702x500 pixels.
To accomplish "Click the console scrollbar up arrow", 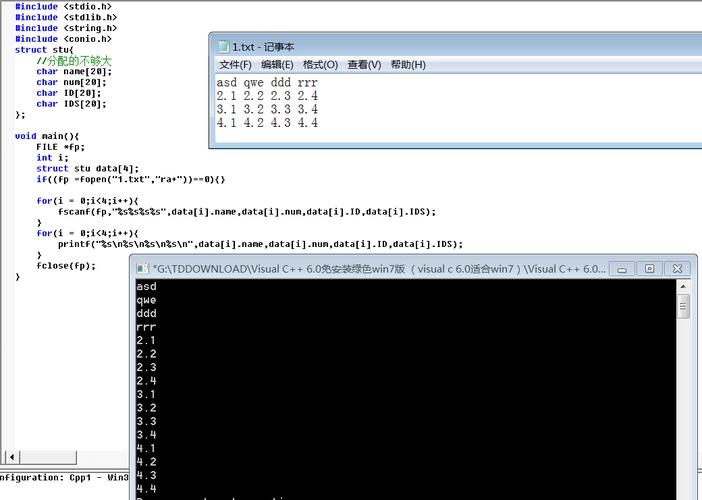I will [683, 286].
